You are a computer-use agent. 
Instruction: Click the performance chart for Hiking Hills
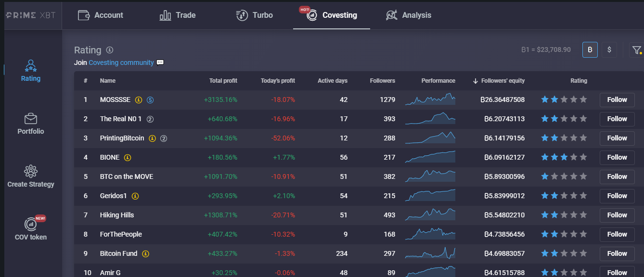(430, 215)
